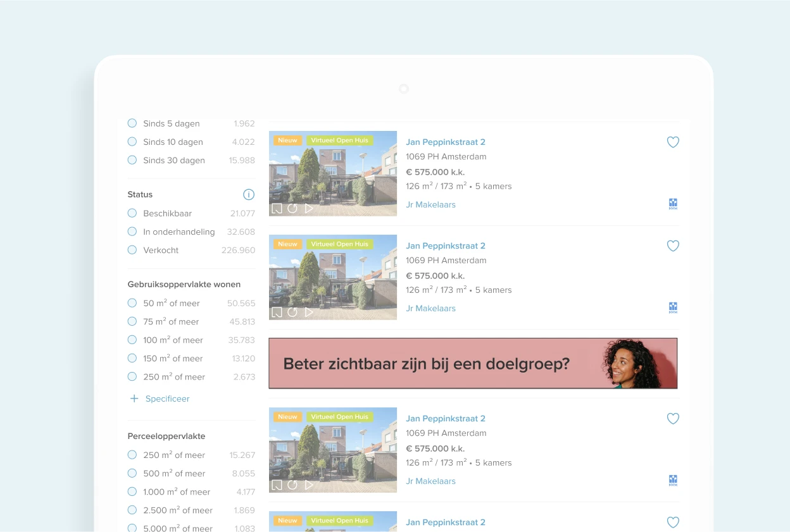Open the second Jan Peppinkstraat 2 title link

(446, 246)
